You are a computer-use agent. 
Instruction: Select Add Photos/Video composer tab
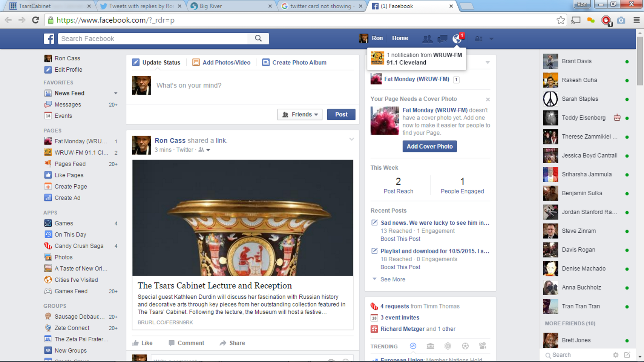tap(221, 63)
